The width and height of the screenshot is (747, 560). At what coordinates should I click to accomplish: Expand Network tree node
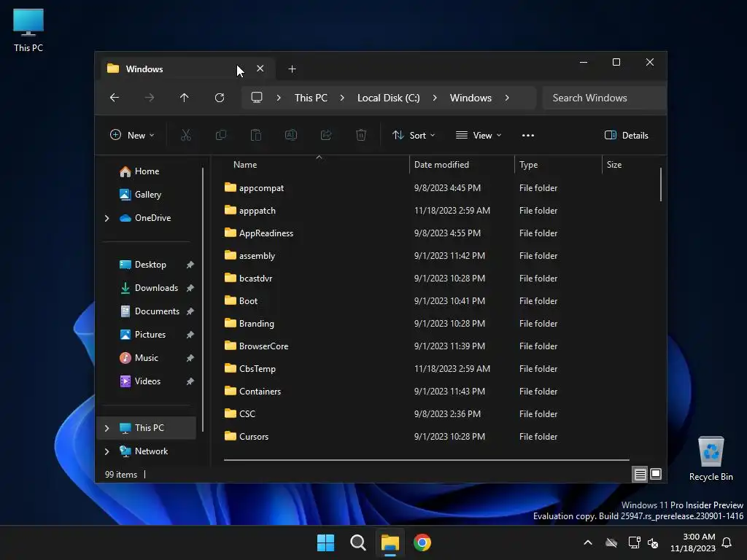point(107,451)
